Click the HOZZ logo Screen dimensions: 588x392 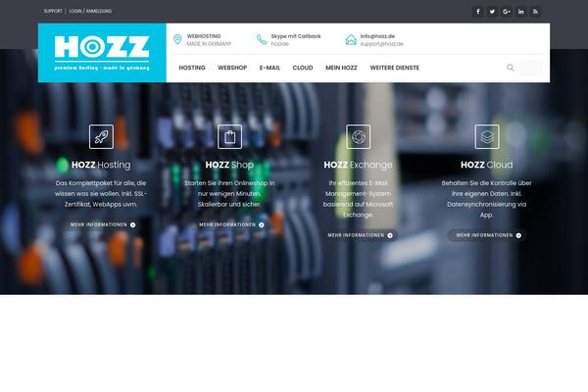tap(102, 53)
